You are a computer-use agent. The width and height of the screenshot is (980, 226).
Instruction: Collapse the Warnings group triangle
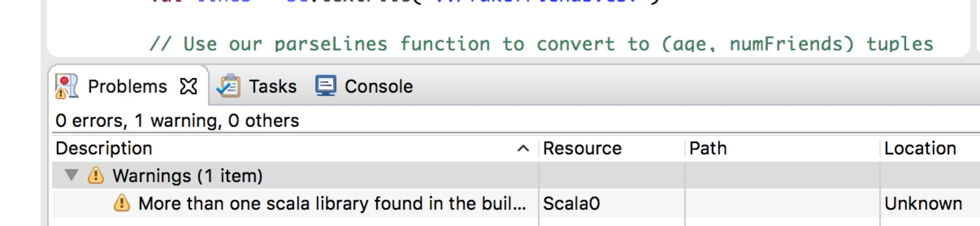tap(72, 175)
